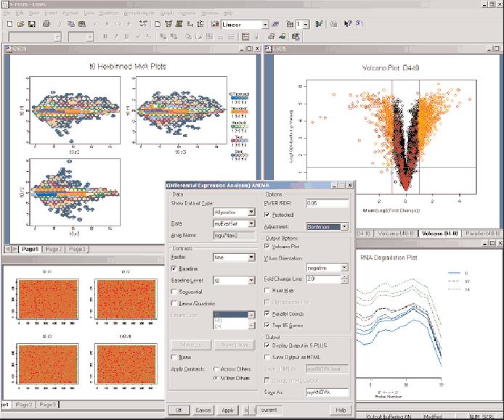The image size is (504, 420).
Task: Click the Italic formatting icon
Action: pyautogui.click(x=116, y=36)
